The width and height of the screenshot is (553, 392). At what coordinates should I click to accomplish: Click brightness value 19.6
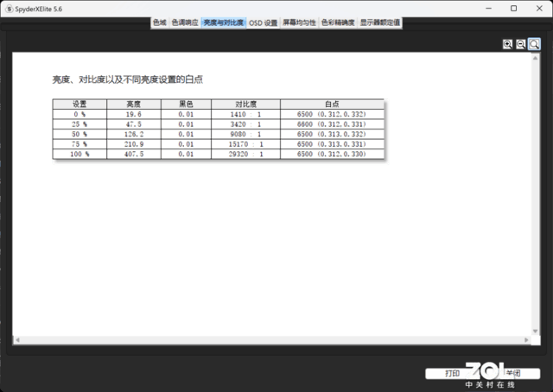134,114
